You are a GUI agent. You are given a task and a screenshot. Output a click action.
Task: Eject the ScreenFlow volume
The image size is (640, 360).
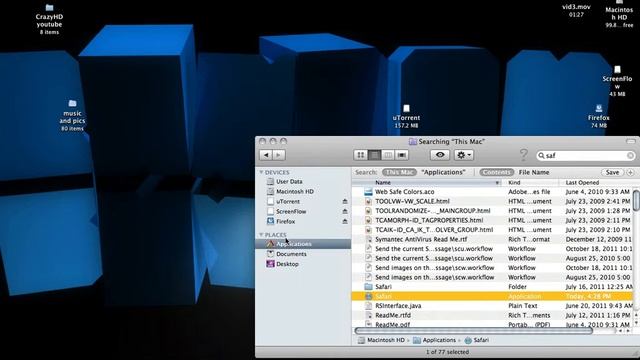point(345,211)
